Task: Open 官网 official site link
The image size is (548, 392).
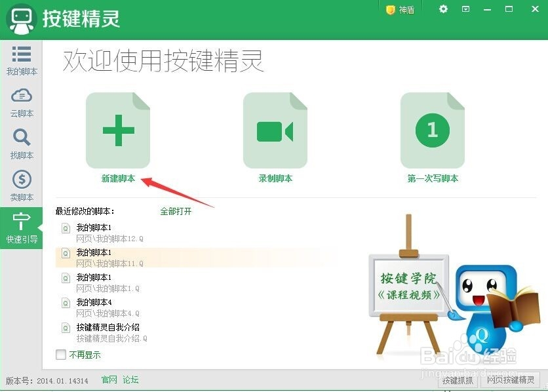Action: [x=109, y=380]
